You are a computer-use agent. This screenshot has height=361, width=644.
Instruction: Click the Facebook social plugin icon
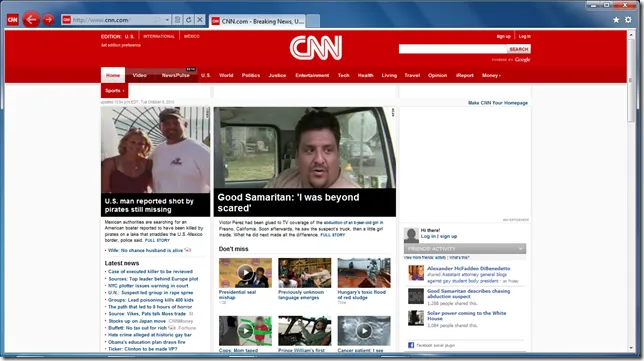click(x=411, y=345)
